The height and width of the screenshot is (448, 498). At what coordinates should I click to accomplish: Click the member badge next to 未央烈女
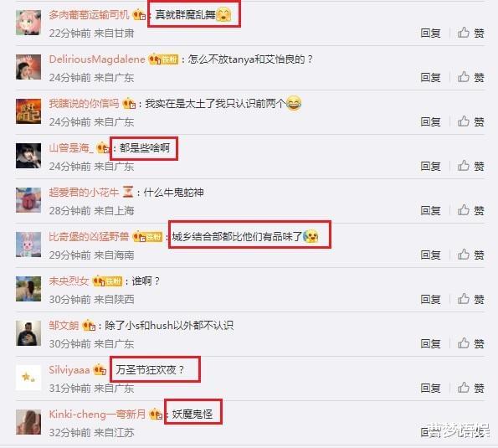(107, 281)
